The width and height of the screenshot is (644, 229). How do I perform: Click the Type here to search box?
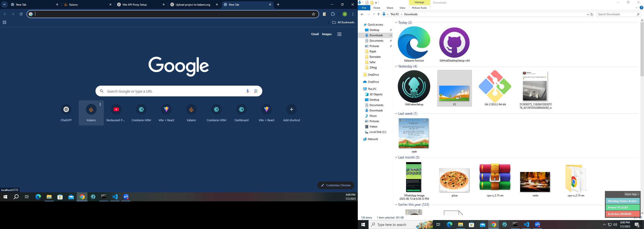tap(401, 225)
